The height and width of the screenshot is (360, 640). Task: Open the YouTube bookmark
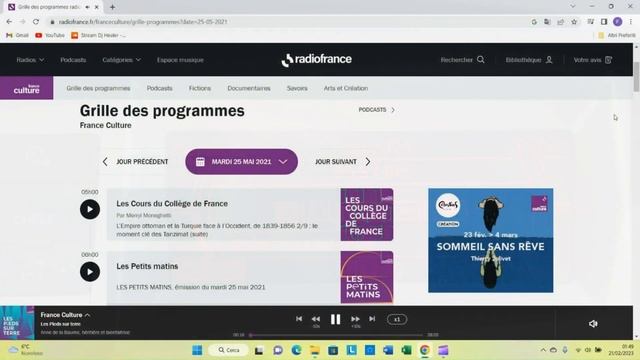pyautogui.click(x=50, y=36)
